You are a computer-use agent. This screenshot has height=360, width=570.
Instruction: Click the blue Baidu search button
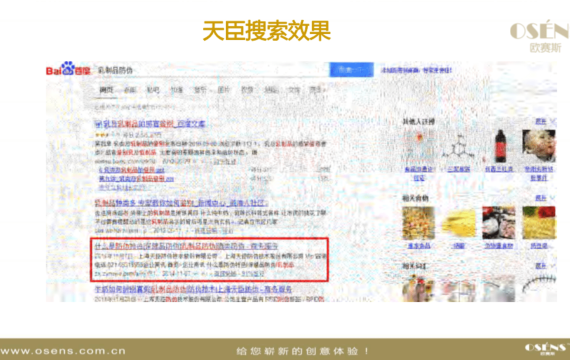(x=351, y=69)
